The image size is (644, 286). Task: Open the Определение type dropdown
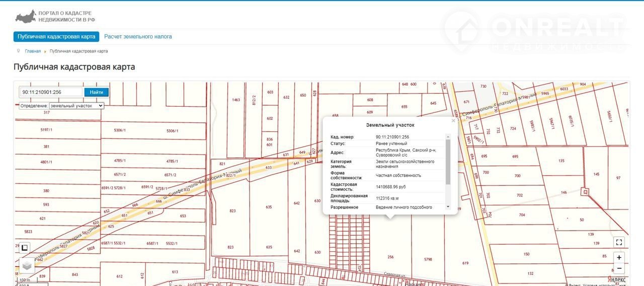pos(76,106)
